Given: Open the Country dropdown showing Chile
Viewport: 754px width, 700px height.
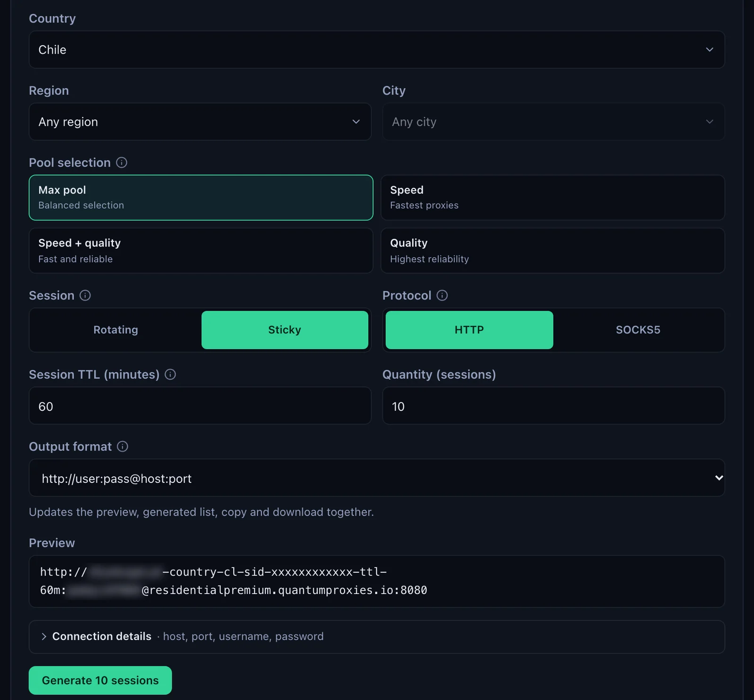Looking at the screenshot, I should coord(377,49).
